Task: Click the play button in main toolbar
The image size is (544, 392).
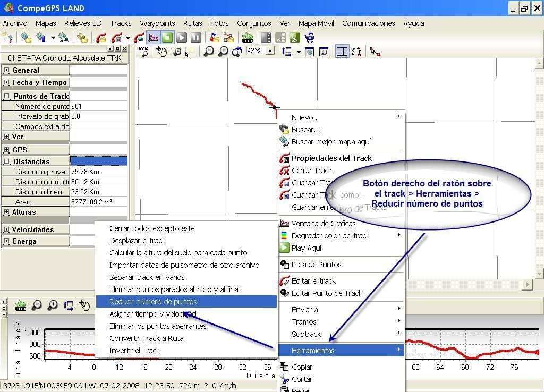Action: [182, 38]
